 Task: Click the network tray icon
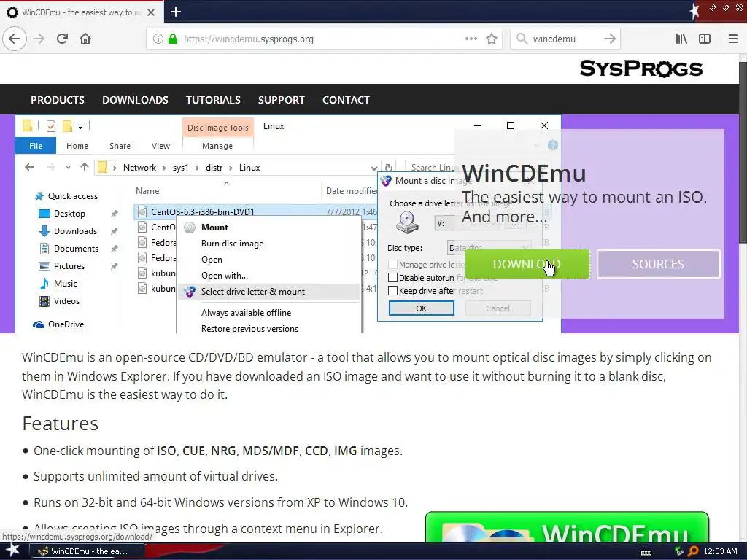coord(678,551)
